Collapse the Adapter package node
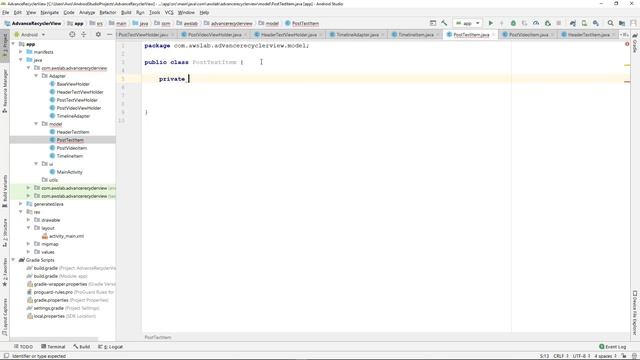The image size is (640, 360). (36, 76)
